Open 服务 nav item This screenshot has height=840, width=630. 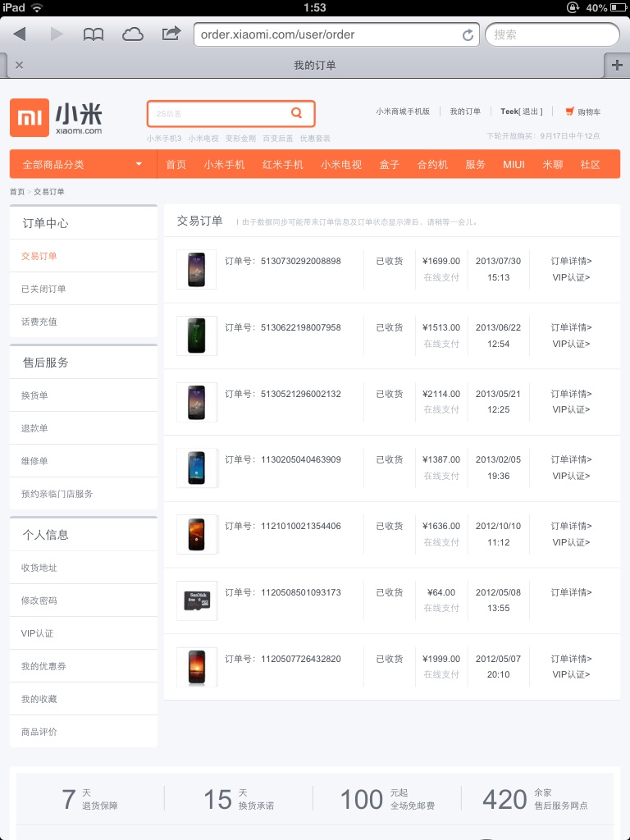(x=475, y=164)
